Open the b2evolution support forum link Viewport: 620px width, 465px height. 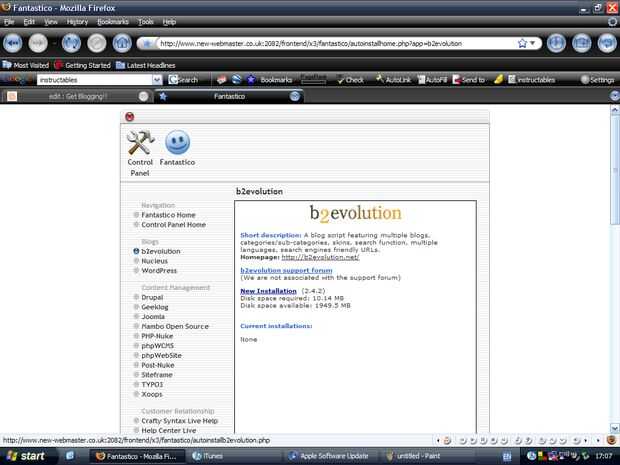[286, 270]
